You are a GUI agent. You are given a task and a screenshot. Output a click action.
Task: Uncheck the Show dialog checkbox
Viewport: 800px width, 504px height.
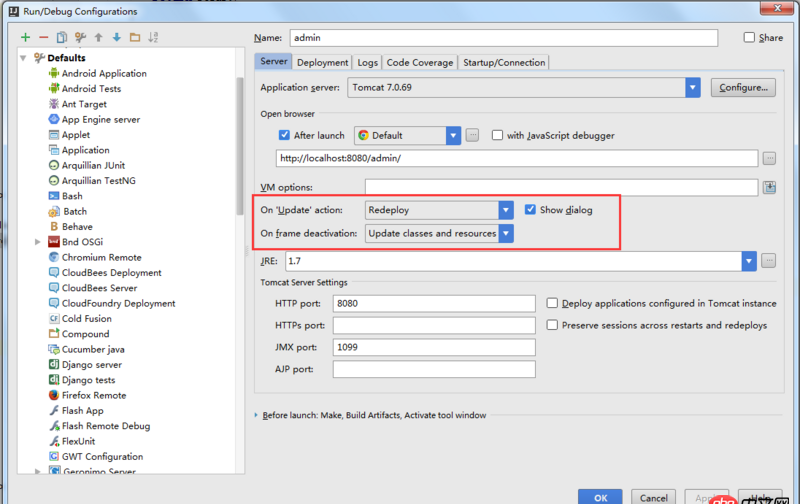pyautogui.click(x=531, y=210)
